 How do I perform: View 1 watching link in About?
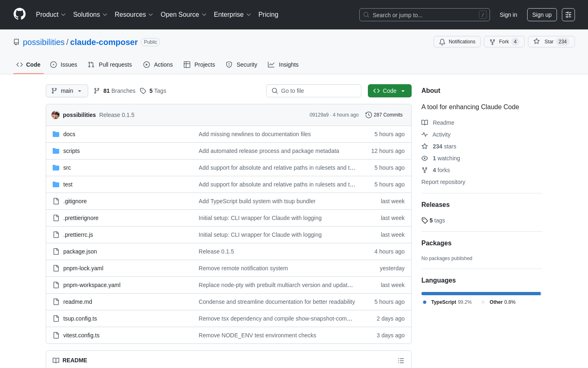pyautogui.click(x=441, y=158)
